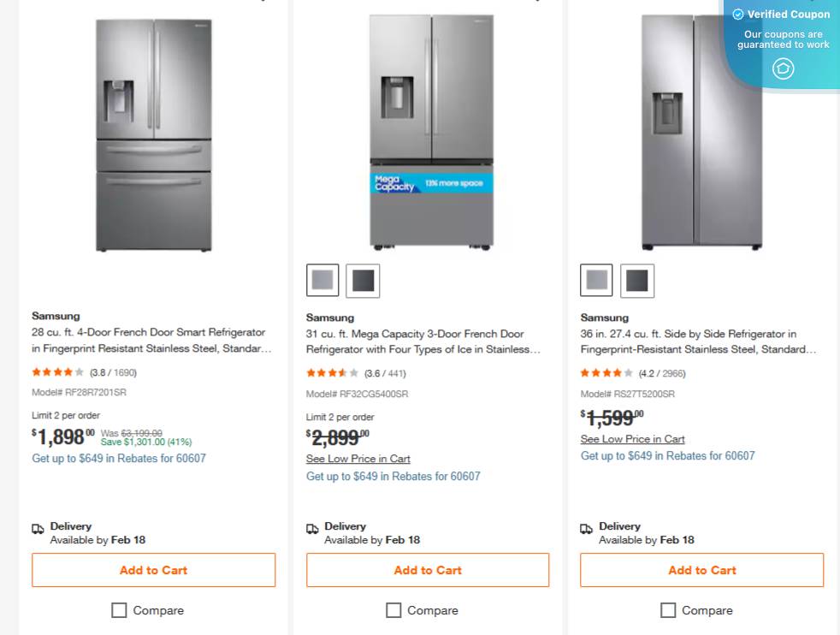Check Compare for the Mega Capacity refrigerator

click(x=393, y=610)
